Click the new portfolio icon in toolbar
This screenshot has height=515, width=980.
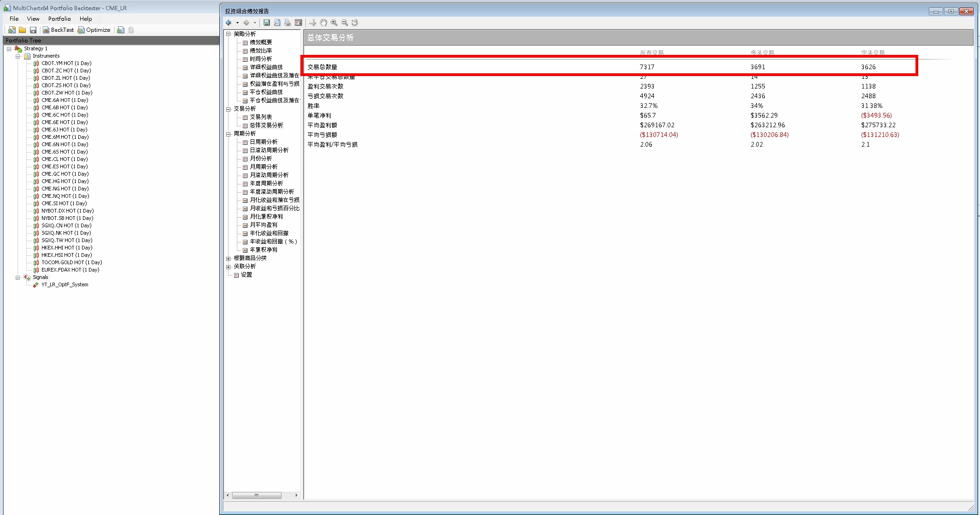pos(12,30)
